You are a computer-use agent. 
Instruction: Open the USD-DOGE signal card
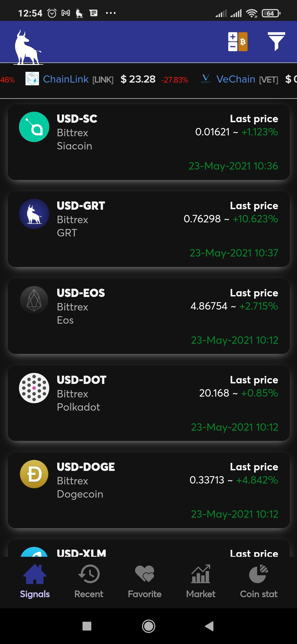click(x=148, y=490)
